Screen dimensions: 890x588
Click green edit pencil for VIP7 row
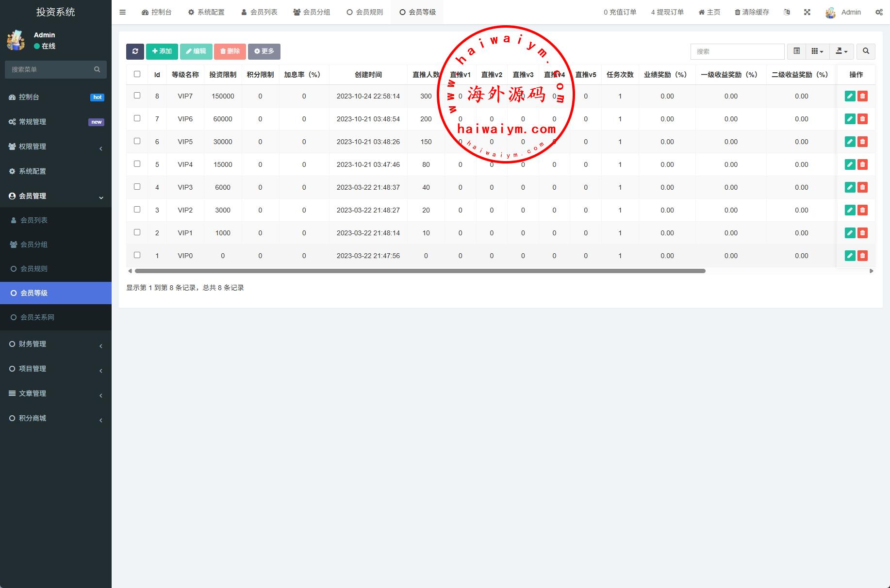850,96
